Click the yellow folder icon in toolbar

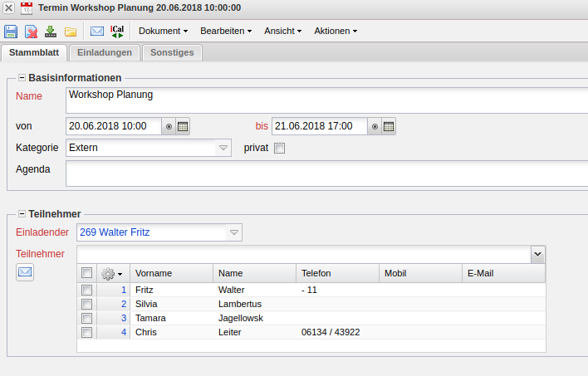click(71, 32)
